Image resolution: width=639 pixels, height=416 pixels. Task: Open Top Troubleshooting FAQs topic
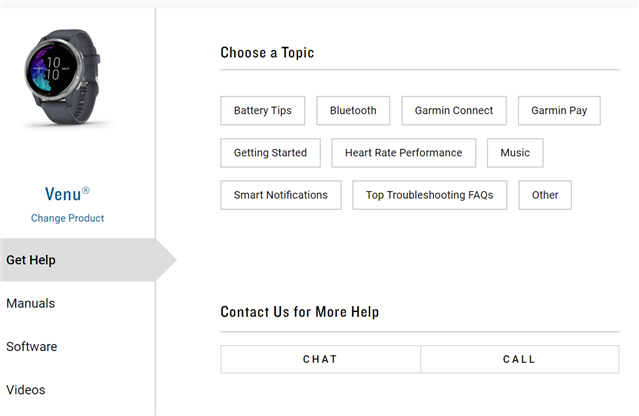tap(429, 195)
